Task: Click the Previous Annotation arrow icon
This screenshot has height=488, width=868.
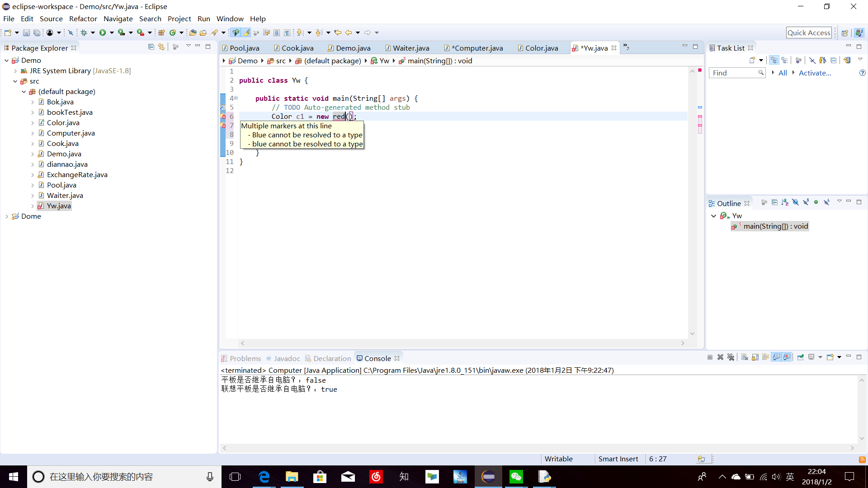Action: (x=319, y=33)
